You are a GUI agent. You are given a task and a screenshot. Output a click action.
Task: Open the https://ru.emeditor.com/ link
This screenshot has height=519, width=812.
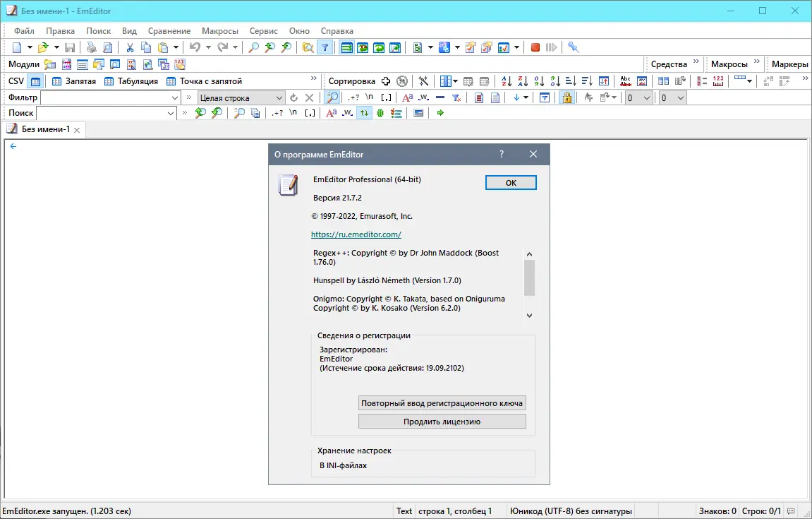(x=356, y=234)
